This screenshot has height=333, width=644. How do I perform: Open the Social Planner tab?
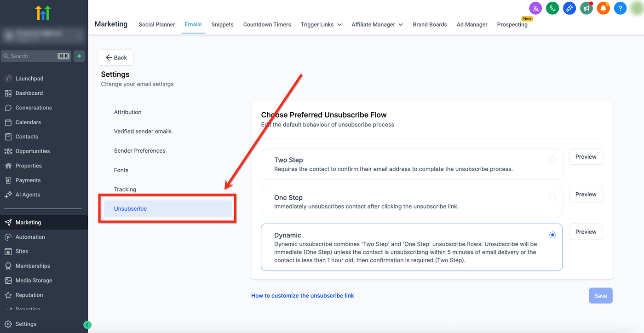157,24
